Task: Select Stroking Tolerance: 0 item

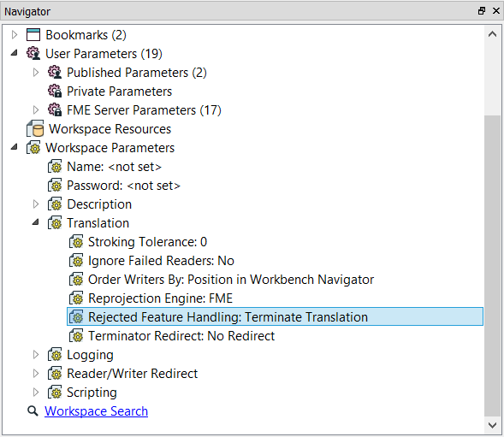Action: pos(147,242)
